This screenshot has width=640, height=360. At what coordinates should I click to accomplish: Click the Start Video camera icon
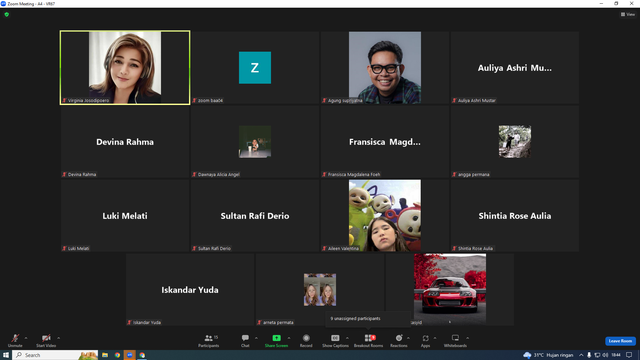(x=46, y=338)
